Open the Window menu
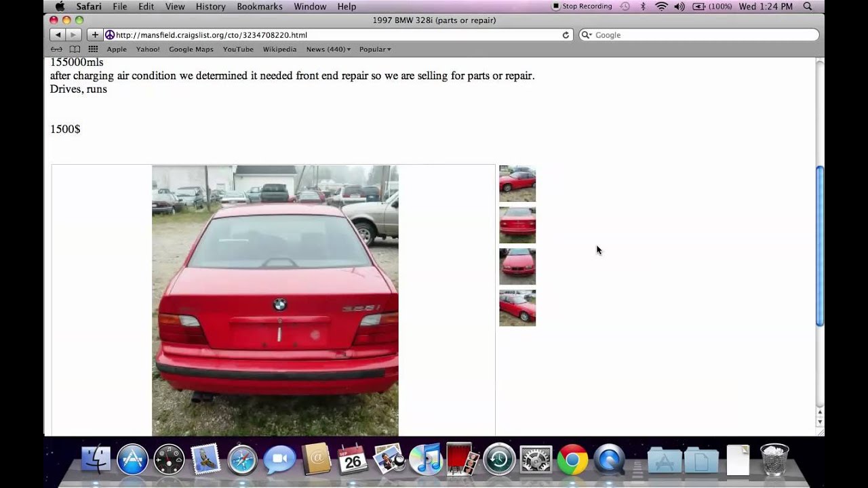The height and width of the screenshot is (488, 868). pyautogui.click(x=310, y=6)
